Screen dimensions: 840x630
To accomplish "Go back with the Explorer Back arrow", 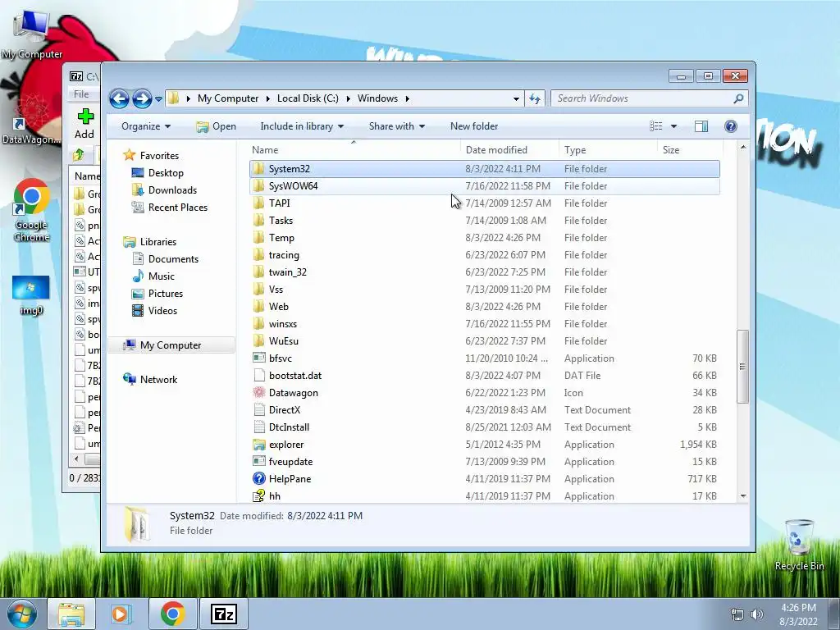I will pos(119,98).
